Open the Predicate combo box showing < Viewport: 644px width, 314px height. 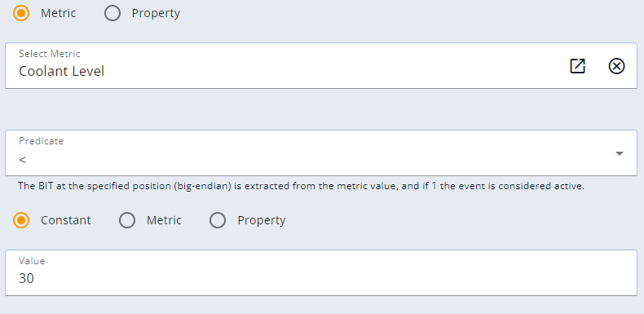[x=320, y=153]
